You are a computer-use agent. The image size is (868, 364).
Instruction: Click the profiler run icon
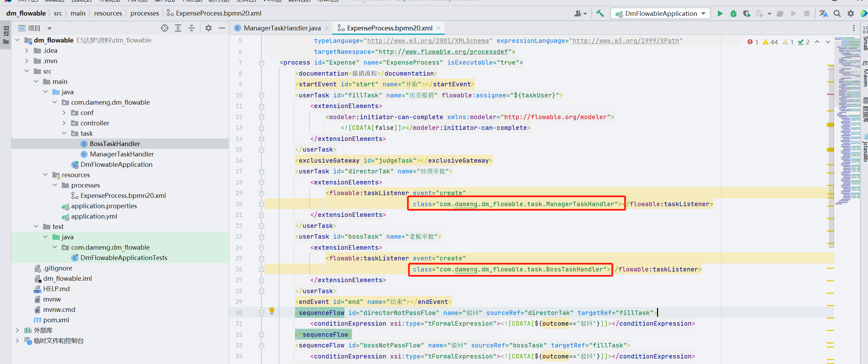pos(759,13)
